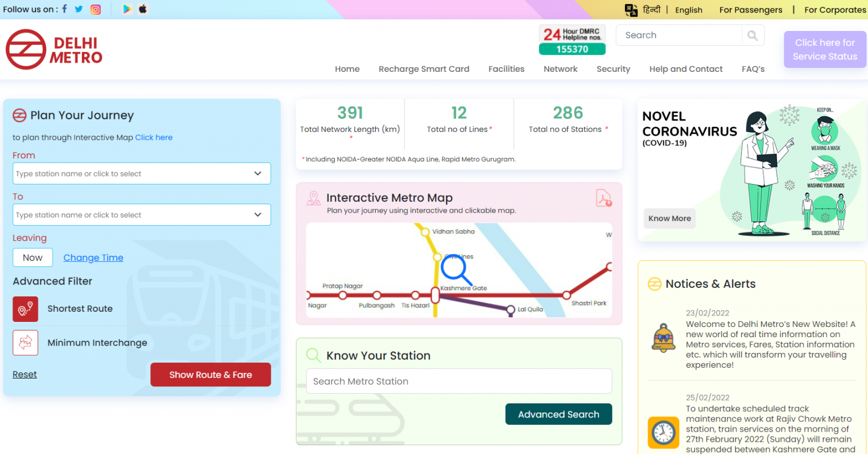Open the Google Play app icon
Viewport: 868px width, 465px height.
click(127, 9)
